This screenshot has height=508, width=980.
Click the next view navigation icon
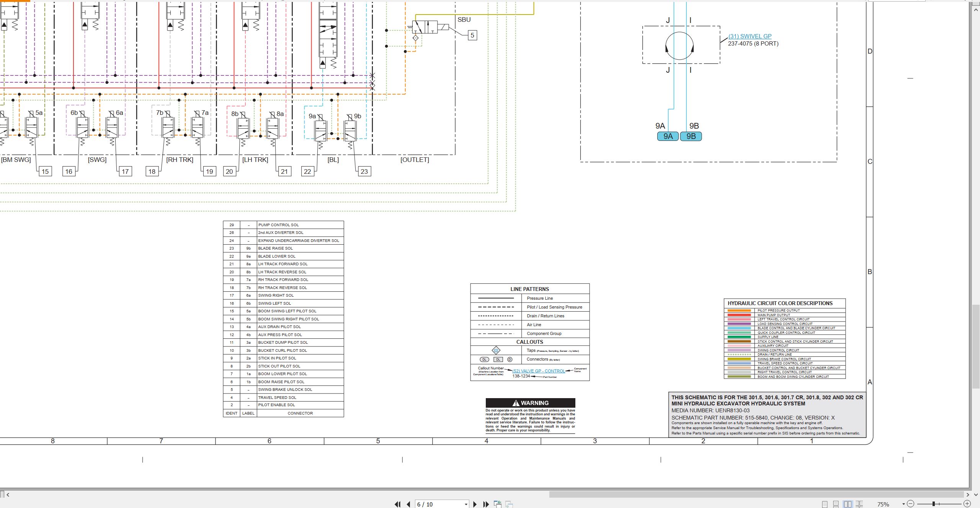coord(509,504)
